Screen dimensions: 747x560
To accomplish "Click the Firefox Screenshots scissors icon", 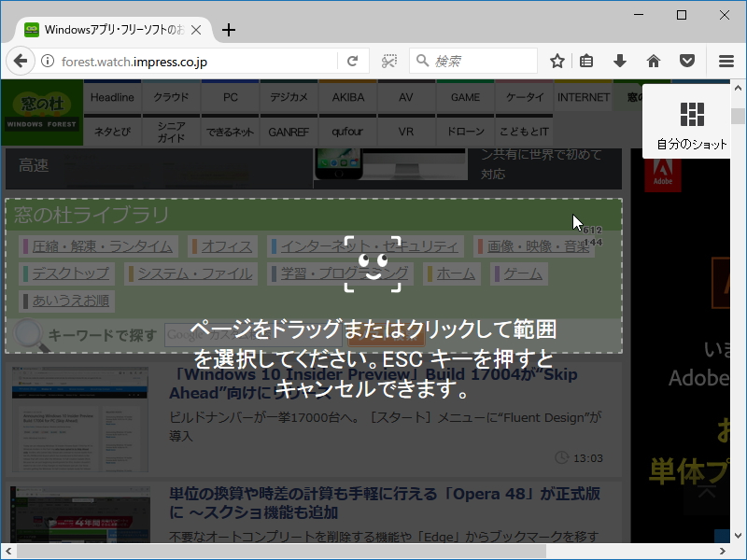I will 388,59.
